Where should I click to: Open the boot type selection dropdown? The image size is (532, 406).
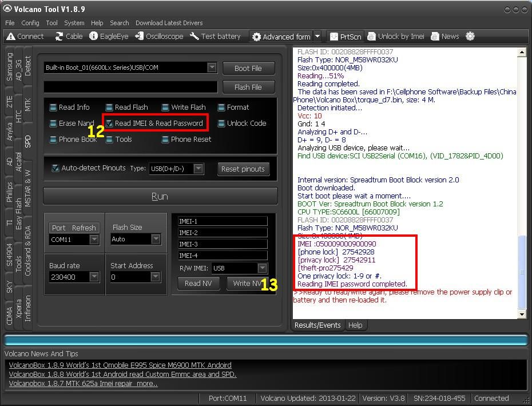212,67
